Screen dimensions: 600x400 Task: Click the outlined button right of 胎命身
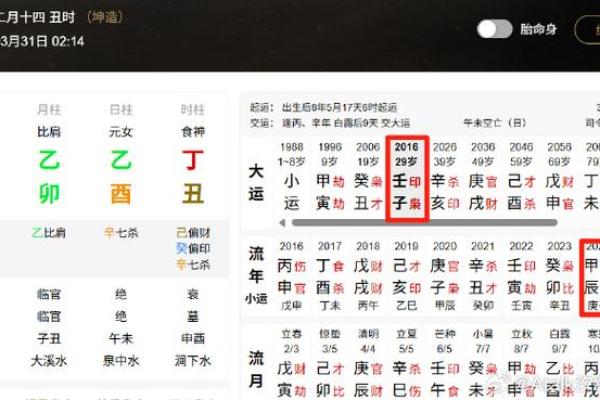588,29
